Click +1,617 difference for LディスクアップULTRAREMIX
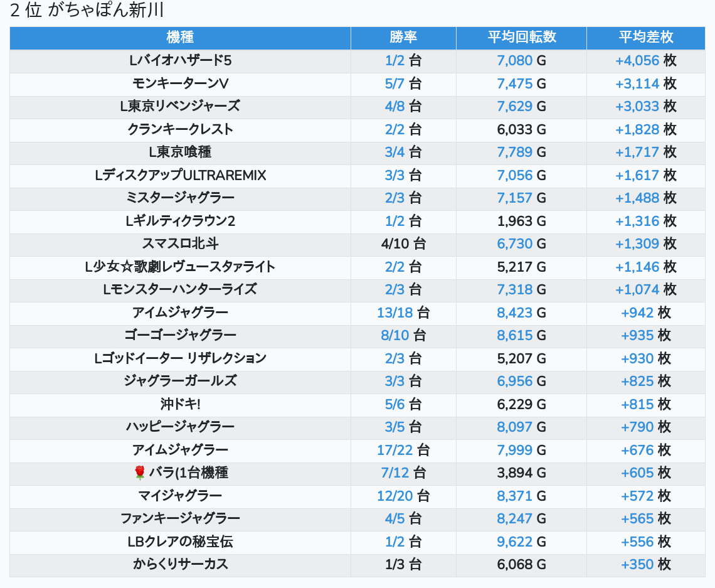The image size is (715, 588). [x=637, y=175]
